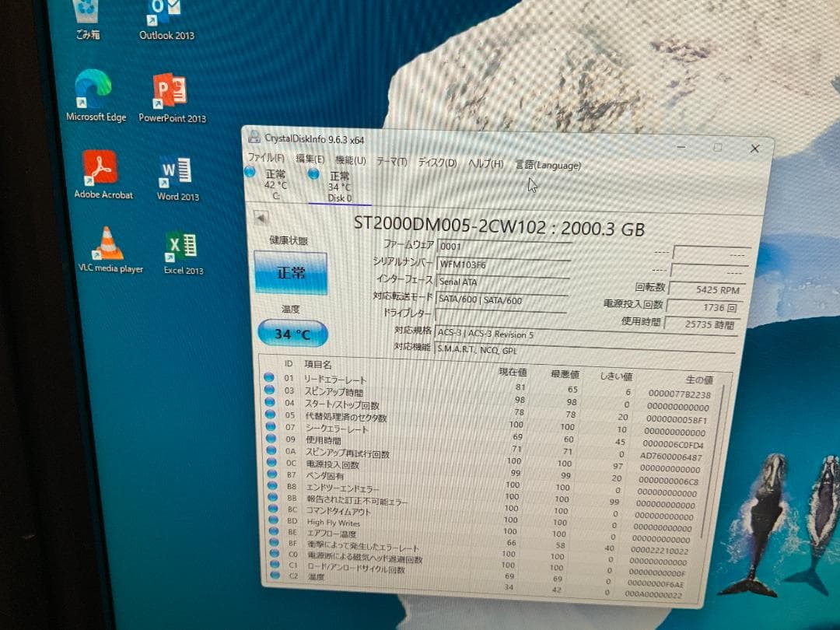Image resolution: width=840 pixels, height=630 pixels.
Task: Click the status dot next to High Fly Writes
Action: [x=274, y=520]
